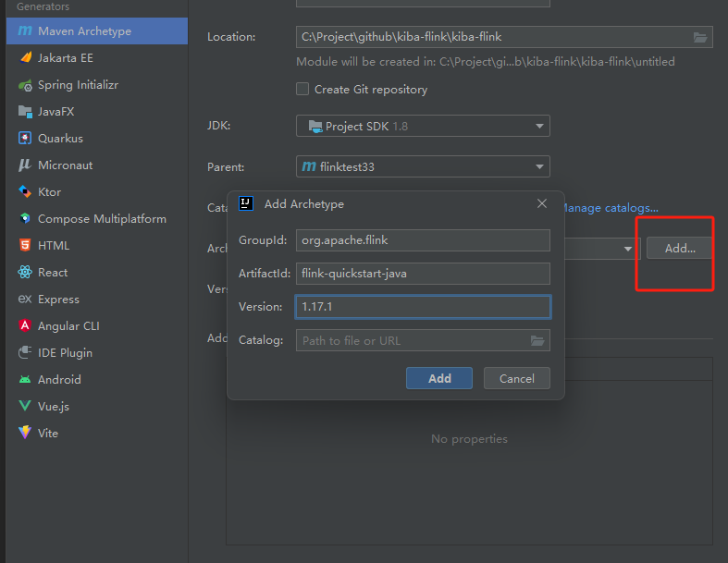Enable Create Git repository checkbox
Image resolution: width=728 pixels, height=563 pixels.
[x=302, y=89]
